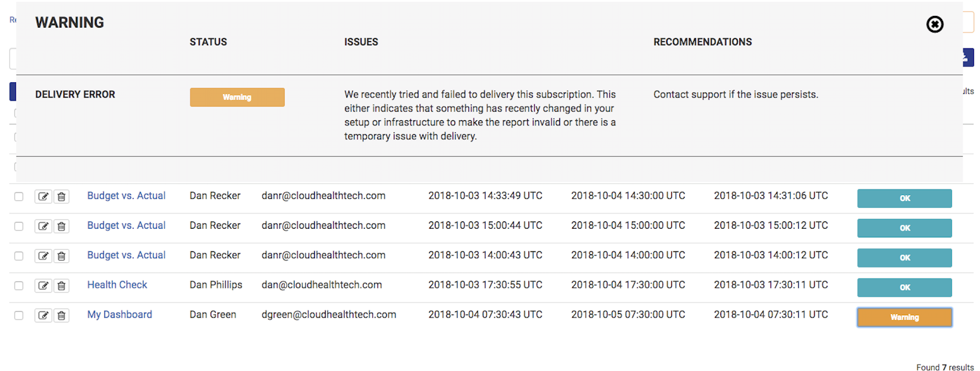Select the first Budget vs. Actual row checkbox
Image resolution: width=980 pixels, height=371 pixels.
[18, 196]
